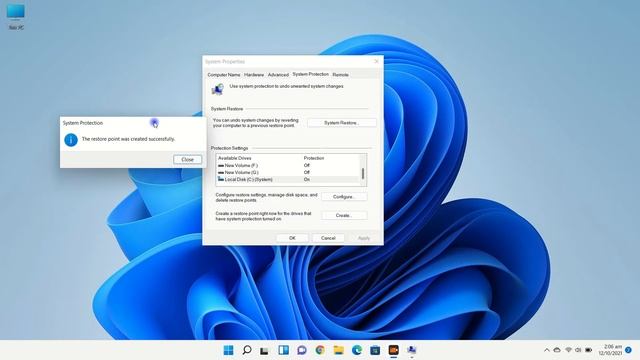
Task: Launch Microsoft Edge from the taskbar
Action: point(357,350)
